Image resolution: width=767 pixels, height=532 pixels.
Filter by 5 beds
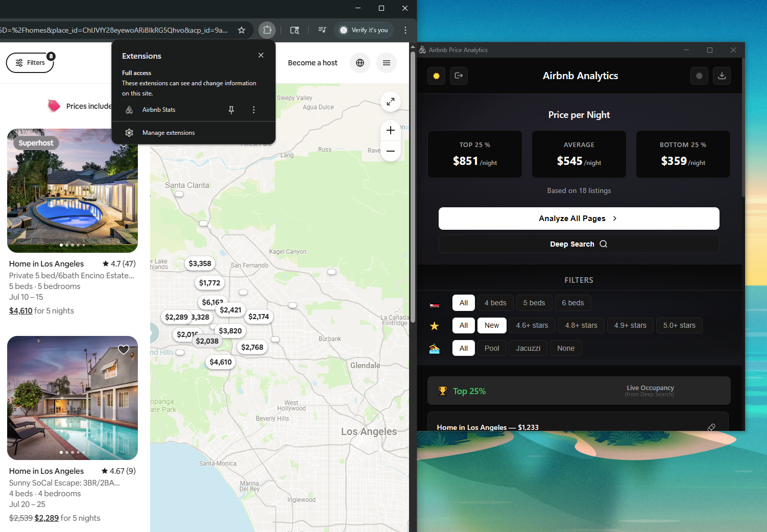[x=534, y=303]
